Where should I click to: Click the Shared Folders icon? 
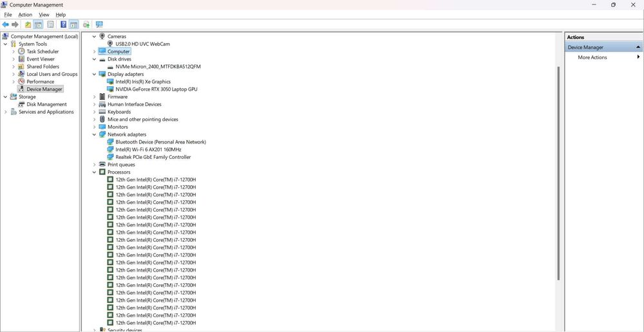[x=21, y=66]
